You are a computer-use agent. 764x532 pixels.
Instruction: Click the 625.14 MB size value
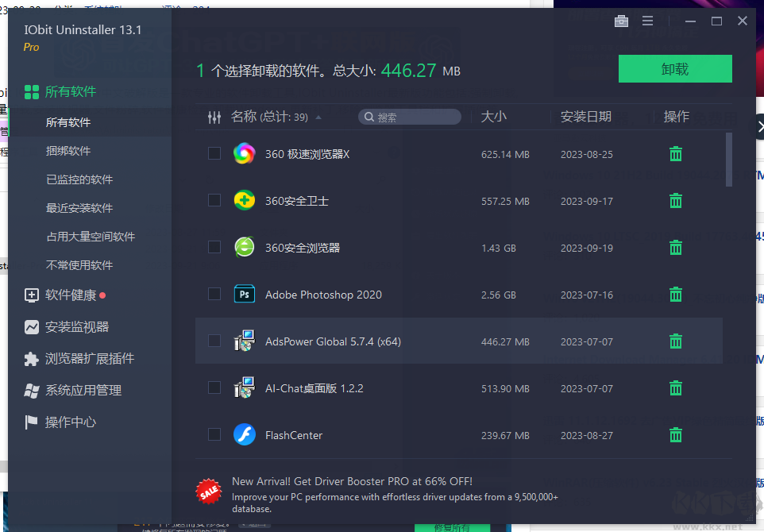505,154
